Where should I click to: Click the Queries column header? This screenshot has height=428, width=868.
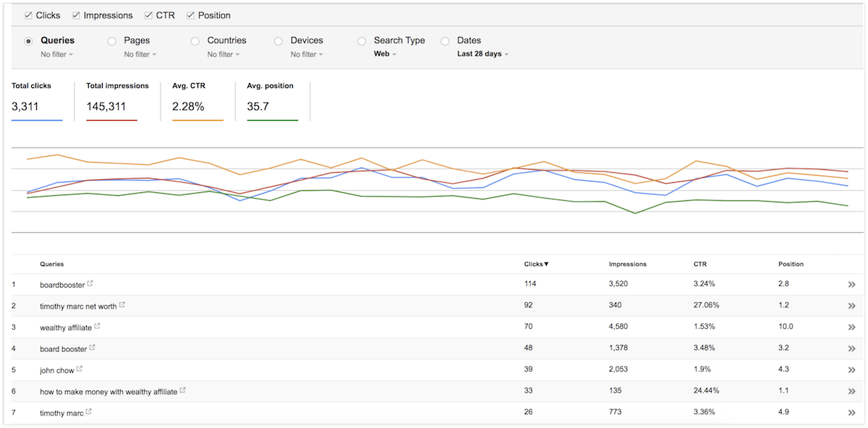coord(52,264)
